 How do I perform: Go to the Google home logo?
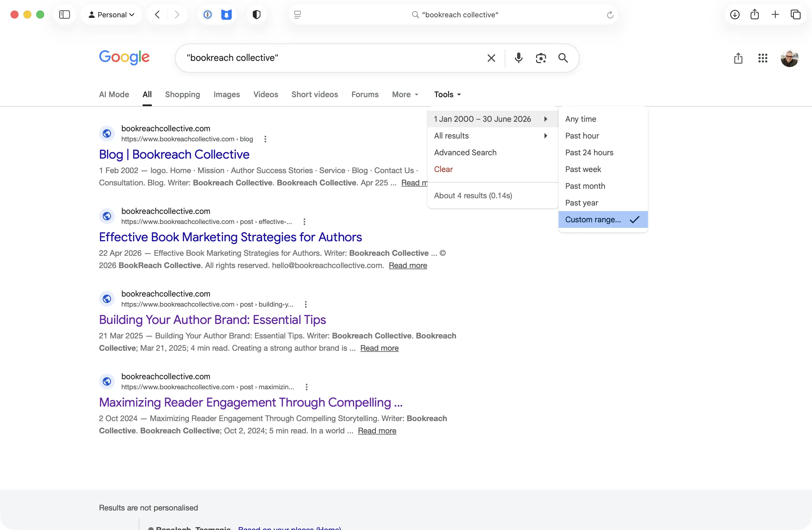point(124,57)
